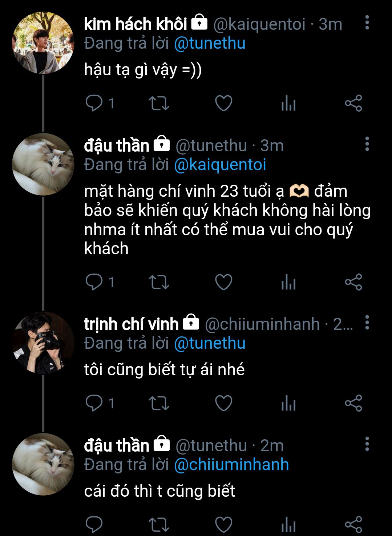Image resolution: width=392 pixels, height=536 pixels.
Task: Share kim hách khôi's tweet
Action: (x=353, y=103)
